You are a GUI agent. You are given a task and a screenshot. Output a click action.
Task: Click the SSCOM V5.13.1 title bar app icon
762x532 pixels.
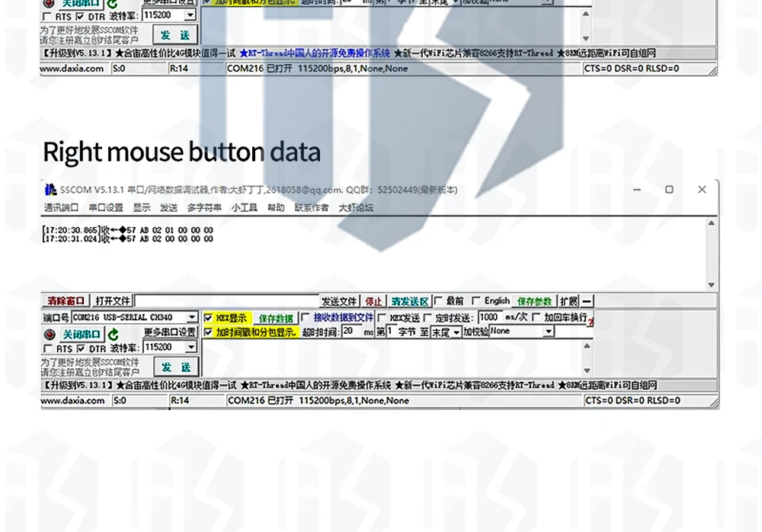pos(50,189)
